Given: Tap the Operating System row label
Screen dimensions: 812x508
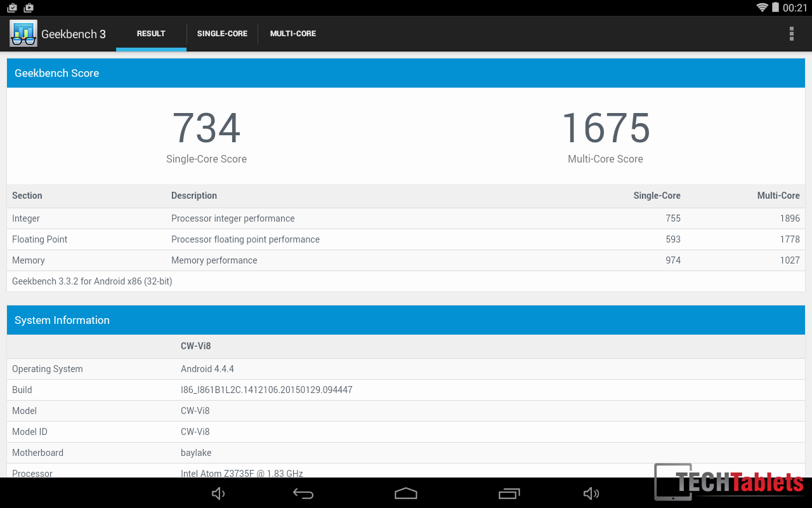Looking at the screenshot, I should click(x=48, y=369).
